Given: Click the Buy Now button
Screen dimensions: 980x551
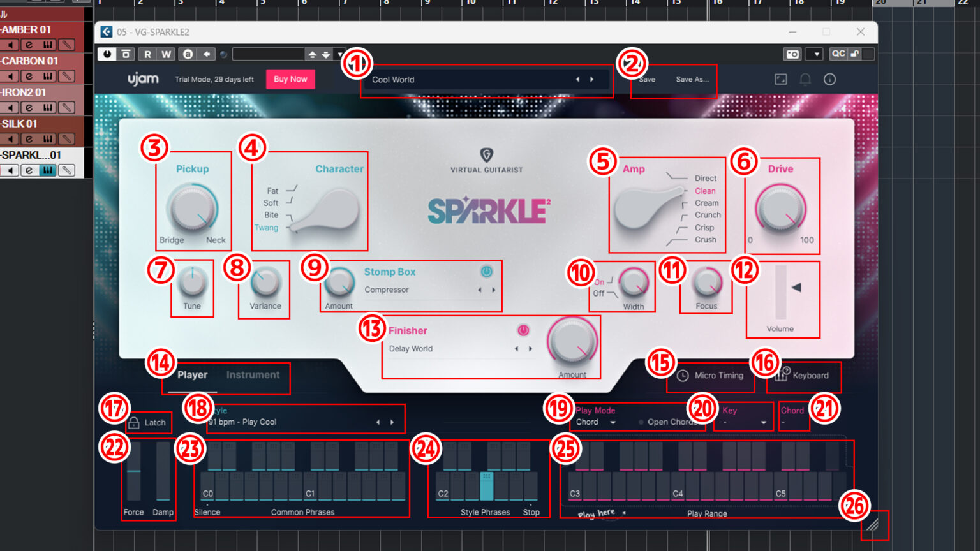Looking at the screenshot, I should (290, 78).
